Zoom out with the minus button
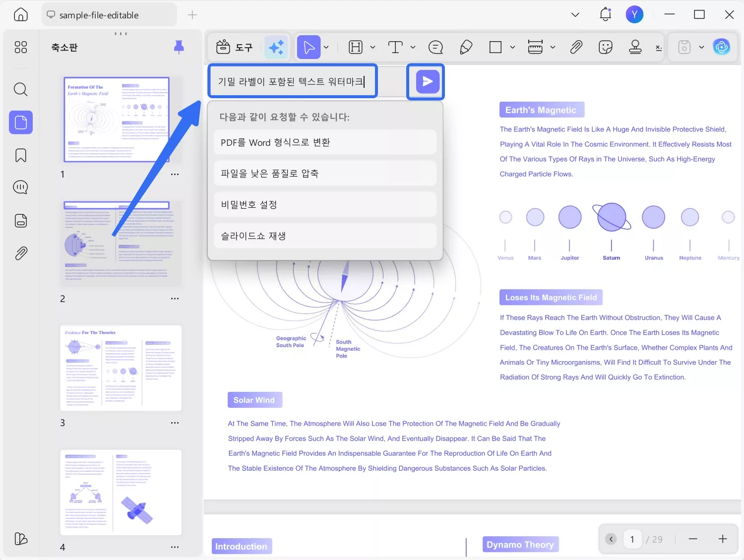Viewport: 744px width, 560px height. (x=693, y=539)
